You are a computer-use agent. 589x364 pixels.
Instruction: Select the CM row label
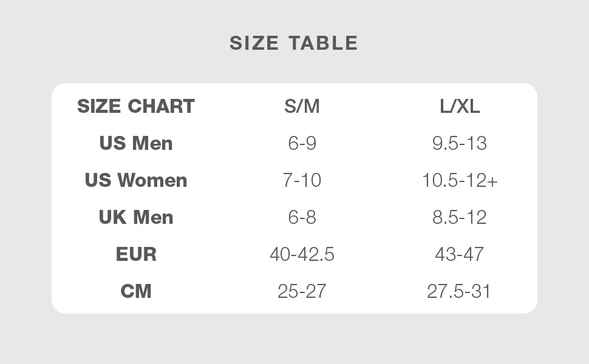pyautogui.click(x=136, y=291)
